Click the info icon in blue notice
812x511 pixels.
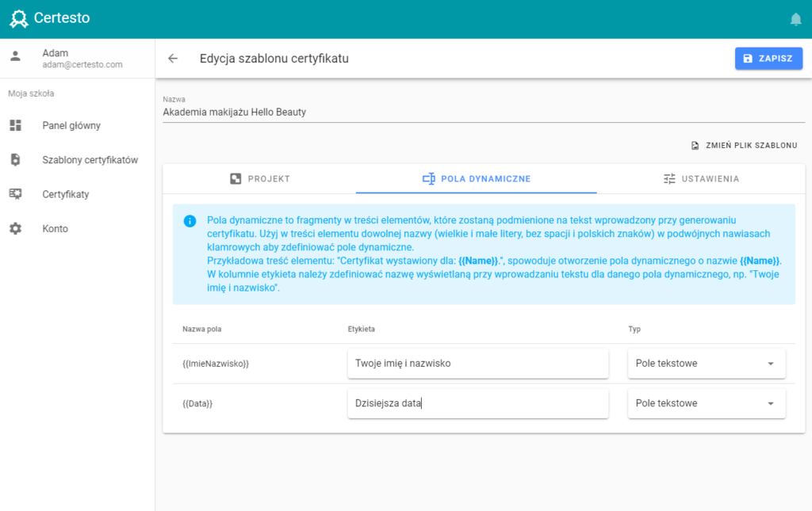(190, 221)
